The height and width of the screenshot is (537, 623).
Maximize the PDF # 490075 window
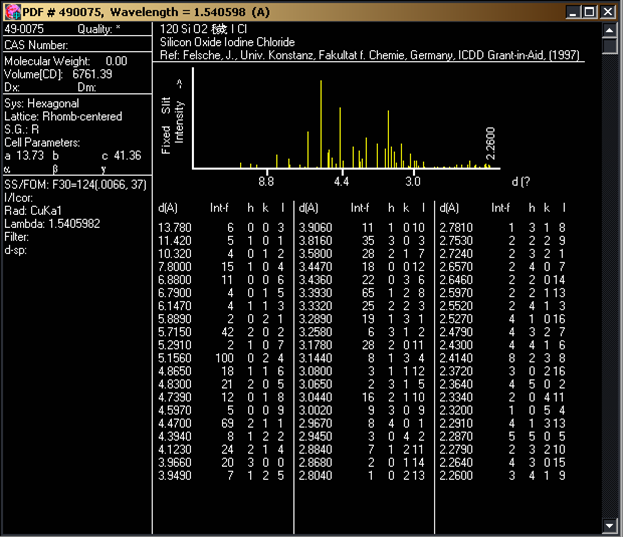(x=590, y=12)
